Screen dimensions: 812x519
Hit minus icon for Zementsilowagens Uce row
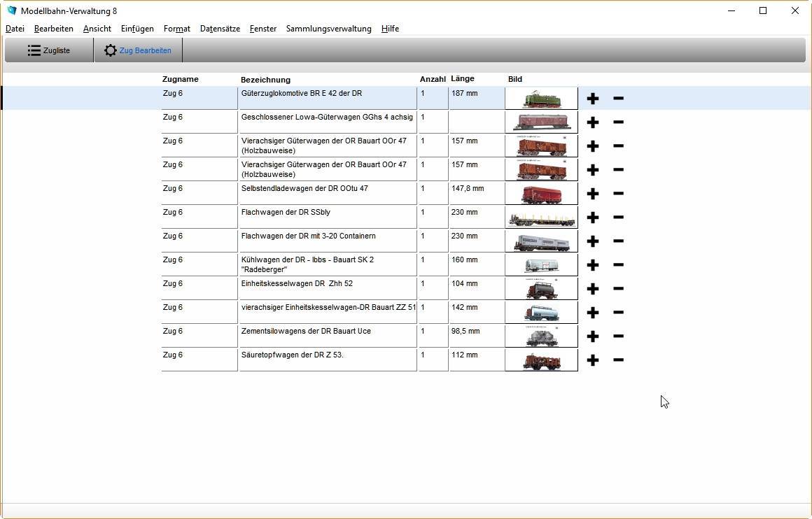[x=618, y=336]
